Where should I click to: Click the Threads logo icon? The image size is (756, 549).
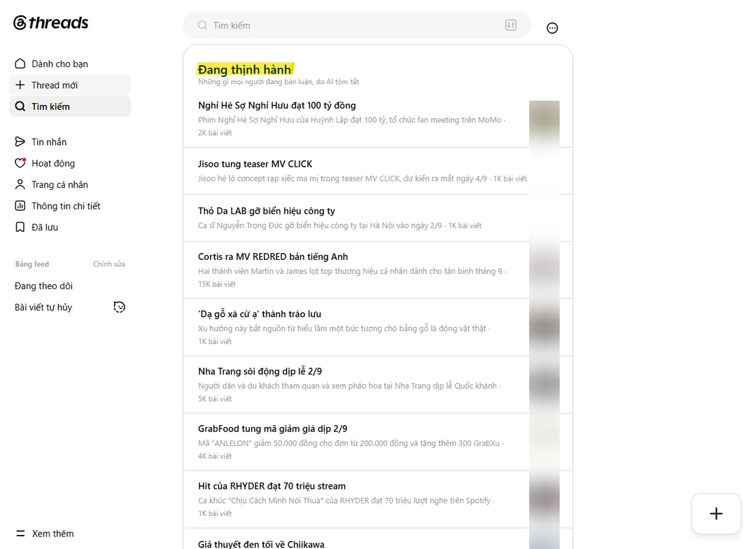[x=20, y=22]
